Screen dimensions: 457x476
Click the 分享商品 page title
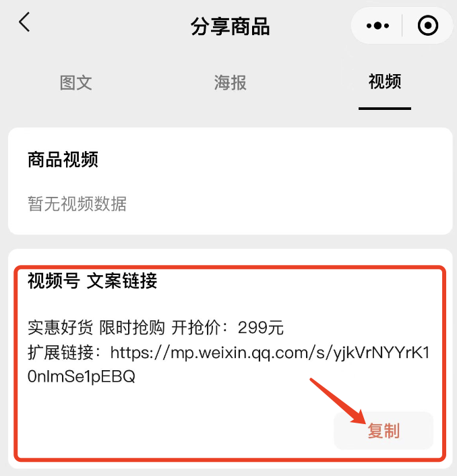(231, 26)
